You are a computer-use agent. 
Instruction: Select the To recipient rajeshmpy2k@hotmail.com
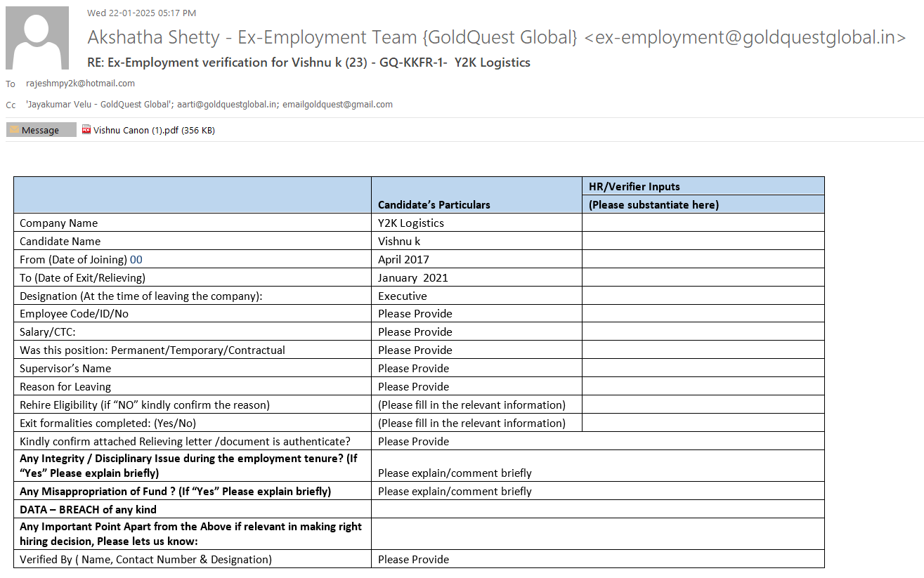pyautogui.click(x=80, y=84)
